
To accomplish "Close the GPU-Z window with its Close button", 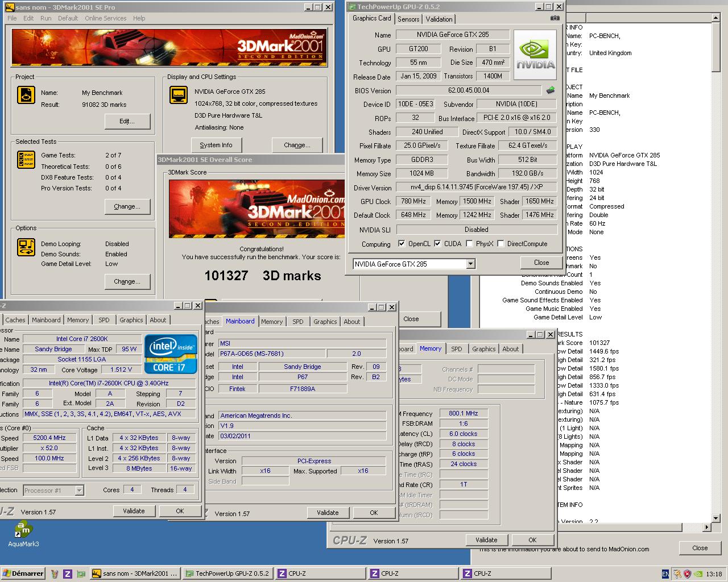I will tap(541, 263).
